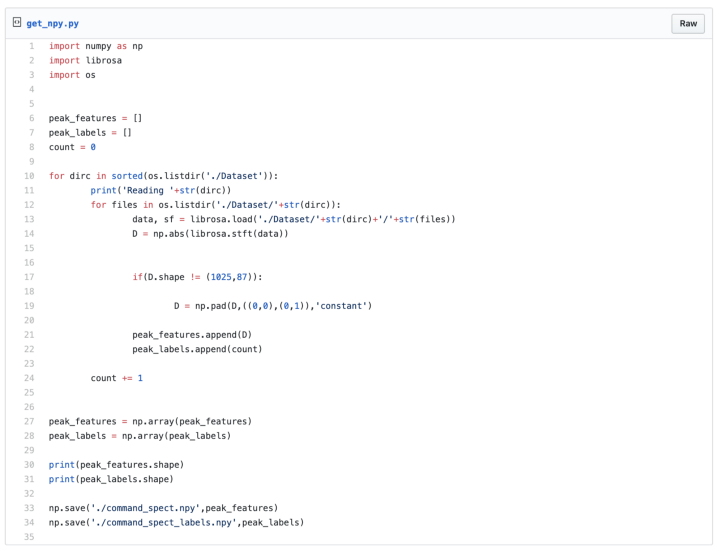This screenshot has width=720, height=555.
Task: Select line number 24
Action: pyautogui.click(x=29, y=378)
